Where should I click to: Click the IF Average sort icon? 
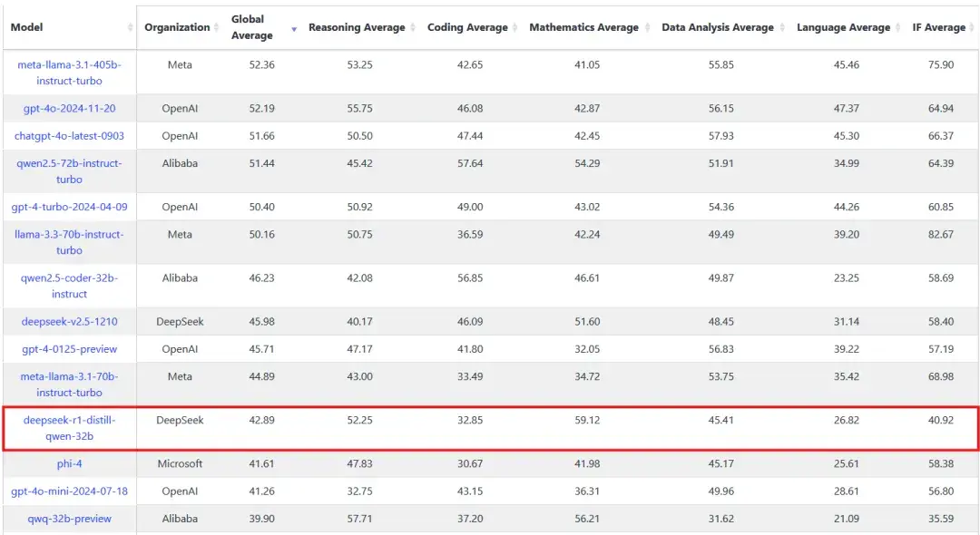coord(973,28)
